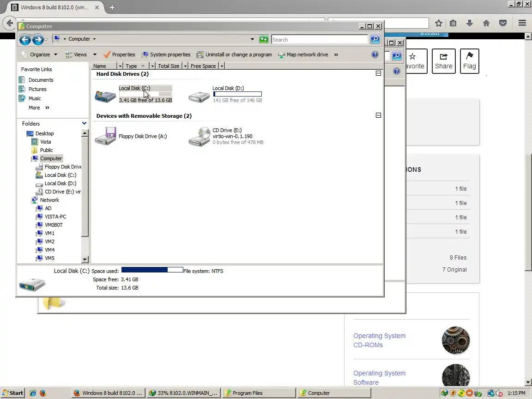Sort by Free Space column header
The image size is (532, 399).
click(x=204, y=66)
